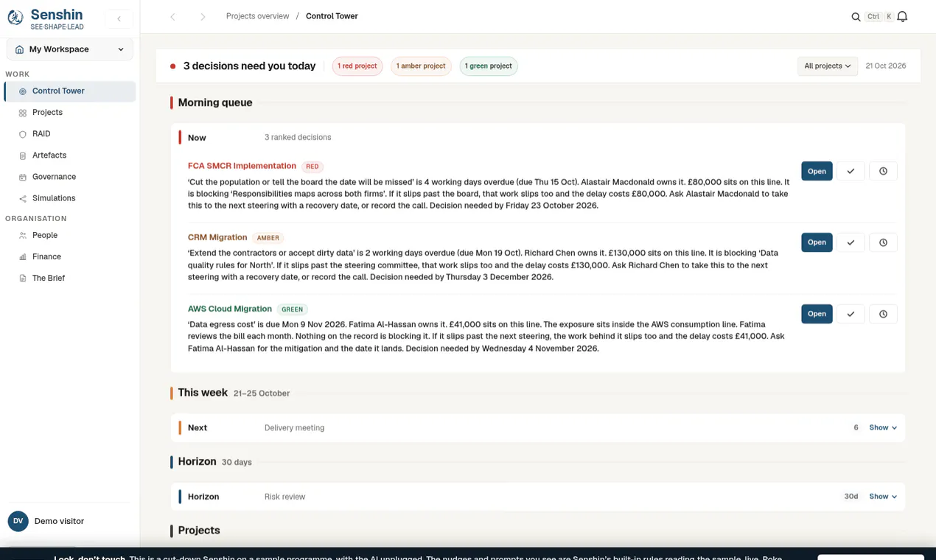Open search with the magnifier icon

tap(856, 17)
